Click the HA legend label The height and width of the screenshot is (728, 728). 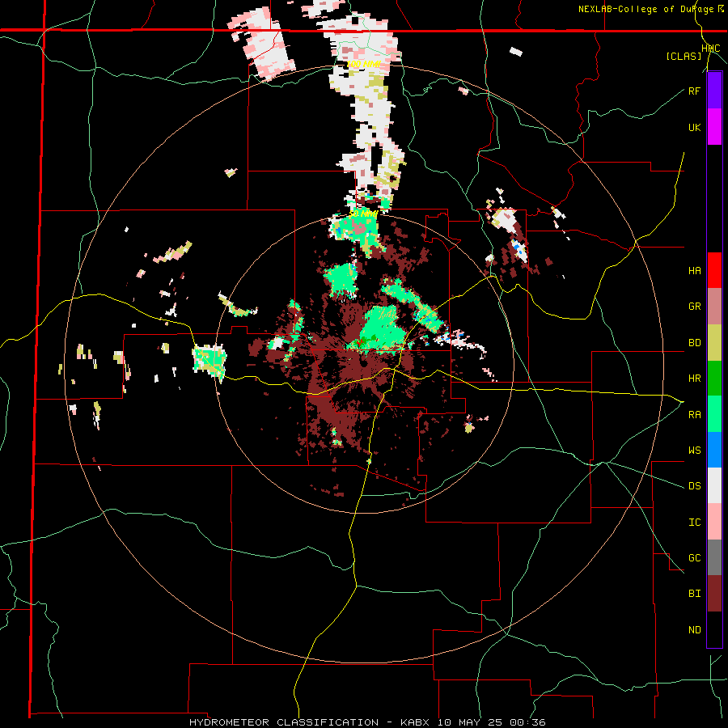pyautogui.click(x=694, y=271)
